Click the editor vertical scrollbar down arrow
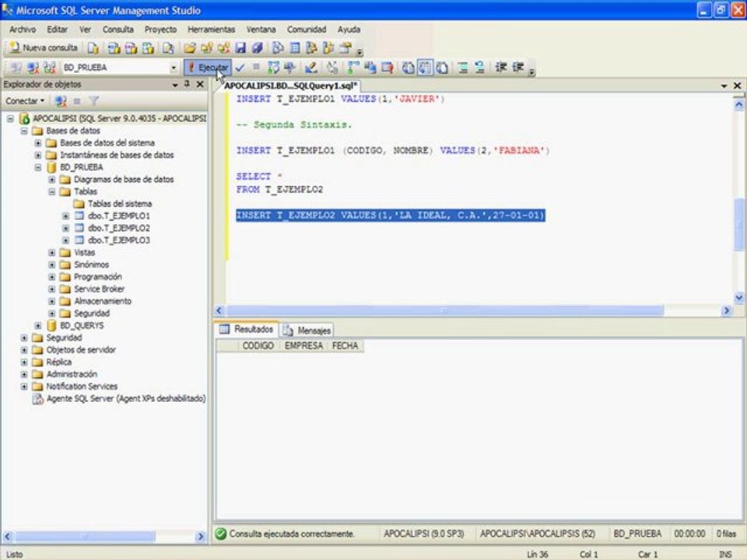747x560 pixels. coord(739,298)
